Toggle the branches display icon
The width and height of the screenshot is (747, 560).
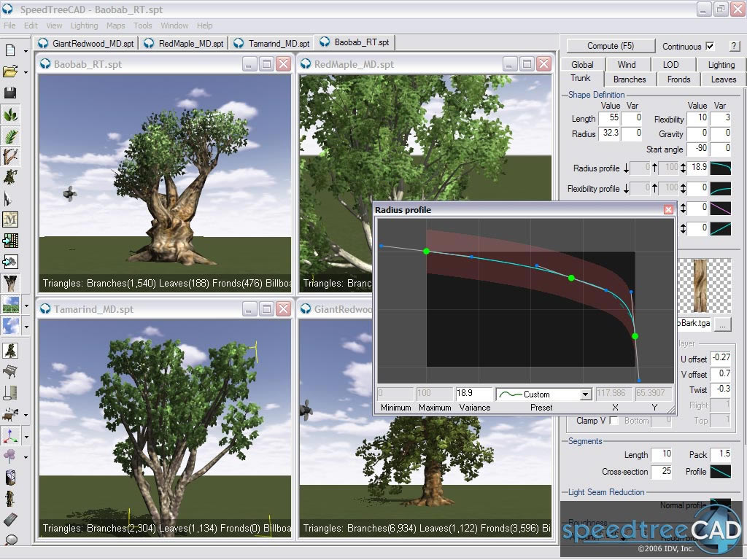coord(10,157)
